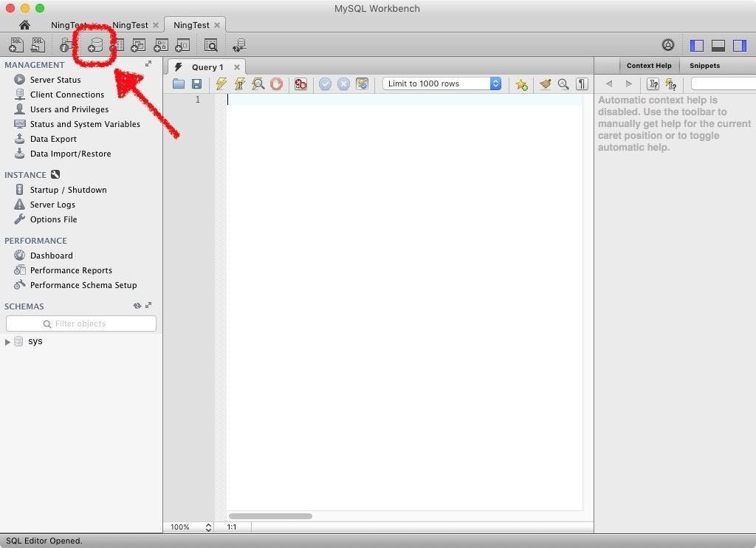Expand the sys schema tree
The height and width of the screenshot is (548, 756).
[7, 341]
